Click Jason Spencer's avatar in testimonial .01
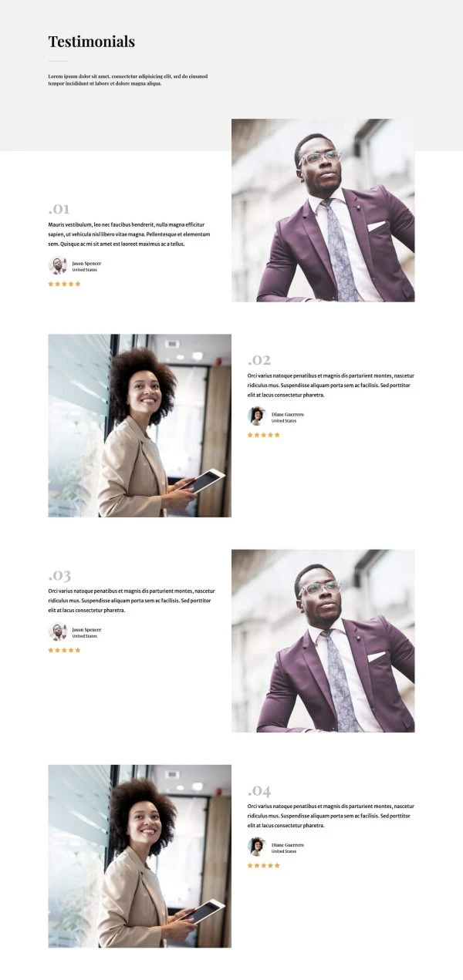This screenshot has height=980, width=463. coord(57,266)
